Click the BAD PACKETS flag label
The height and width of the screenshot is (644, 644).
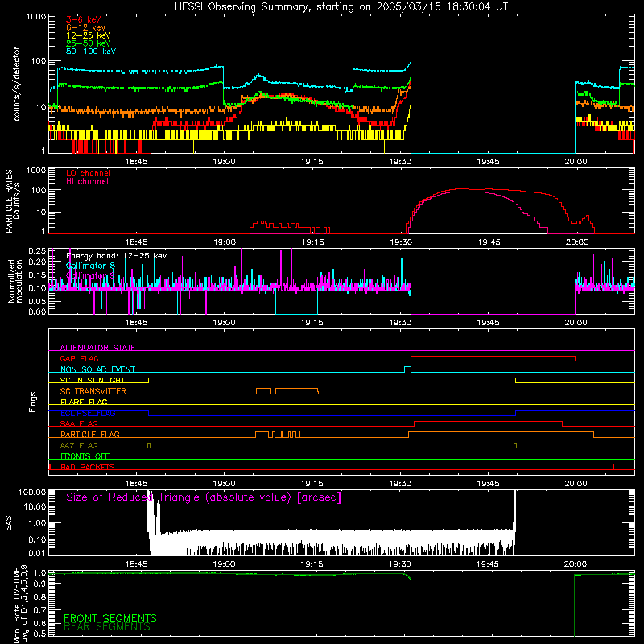click(x=88, y=467)
